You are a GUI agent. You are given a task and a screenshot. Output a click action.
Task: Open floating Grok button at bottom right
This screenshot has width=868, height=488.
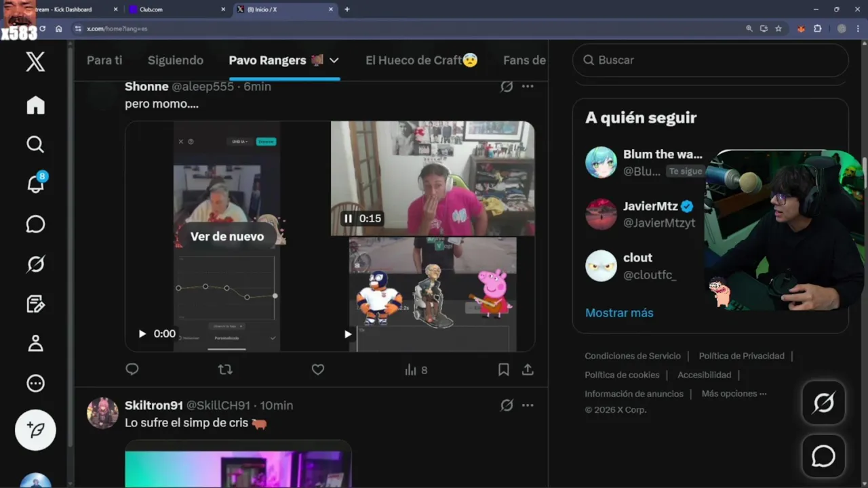[x=823, y=403]
